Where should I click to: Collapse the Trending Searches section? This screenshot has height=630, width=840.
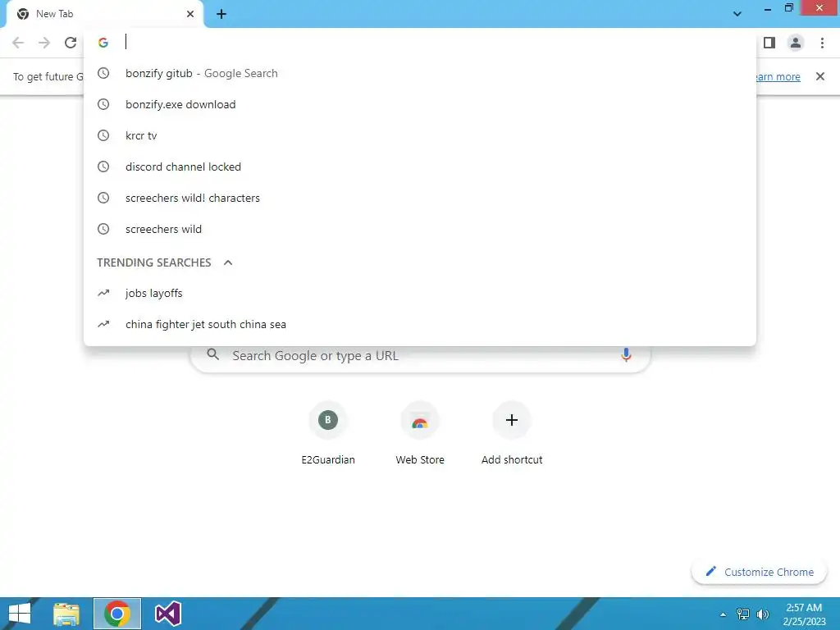[228, 262]
